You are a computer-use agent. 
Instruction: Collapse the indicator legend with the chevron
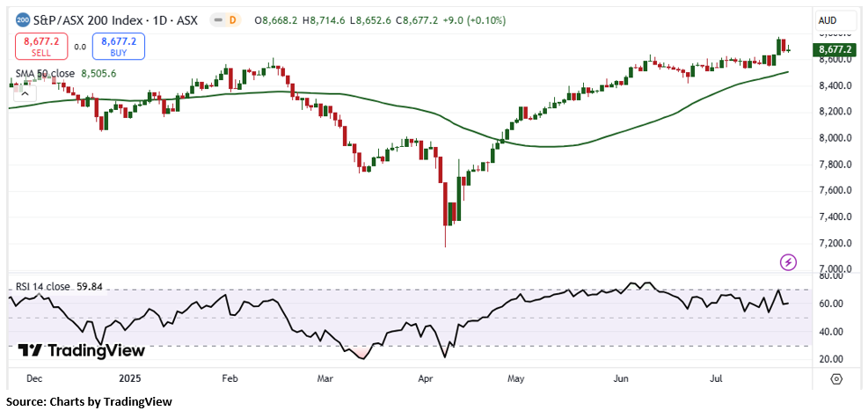click(x=25, y=93)
